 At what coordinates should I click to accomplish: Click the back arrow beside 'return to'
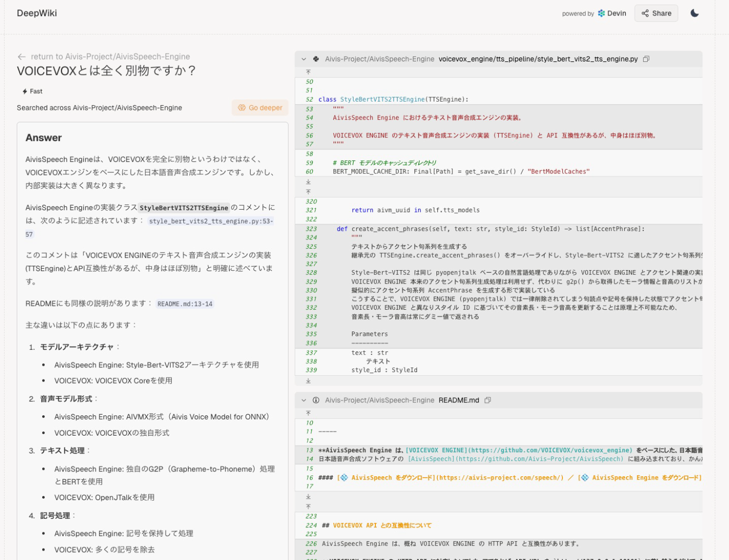pos(21,57)
